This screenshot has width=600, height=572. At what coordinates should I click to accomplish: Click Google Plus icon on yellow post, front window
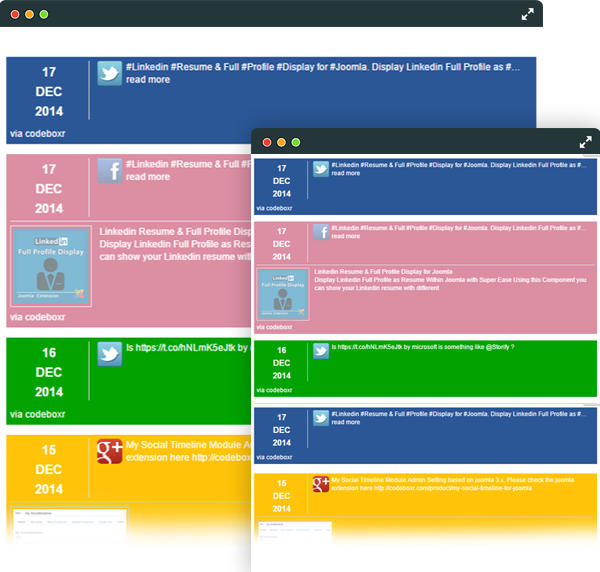click(x=321, y=484)
